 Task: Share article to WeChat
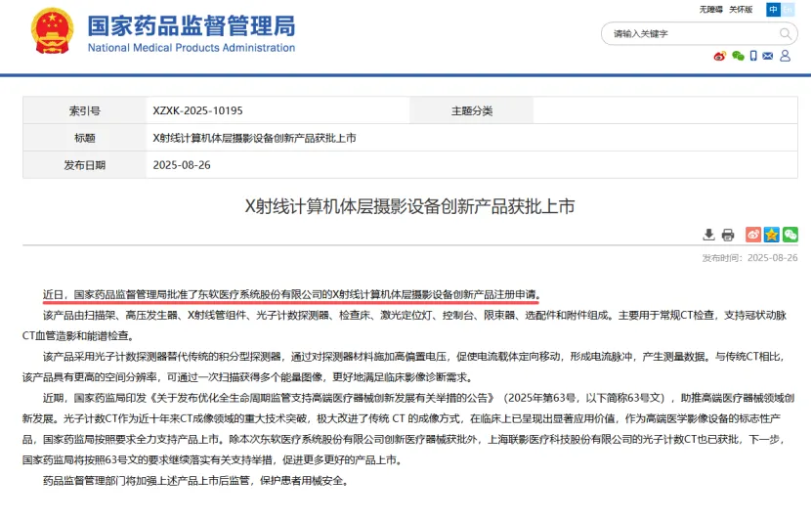tap(790, 235)
